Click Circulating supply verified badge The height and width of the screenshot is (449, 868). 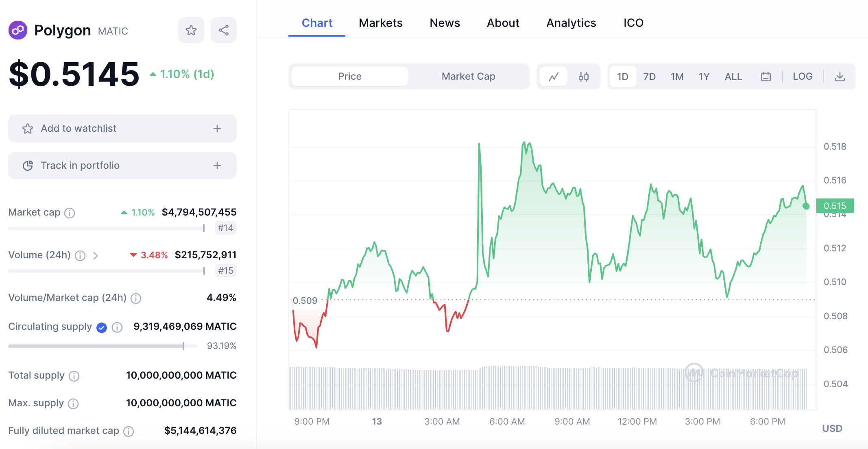click(x=102, y=327)
